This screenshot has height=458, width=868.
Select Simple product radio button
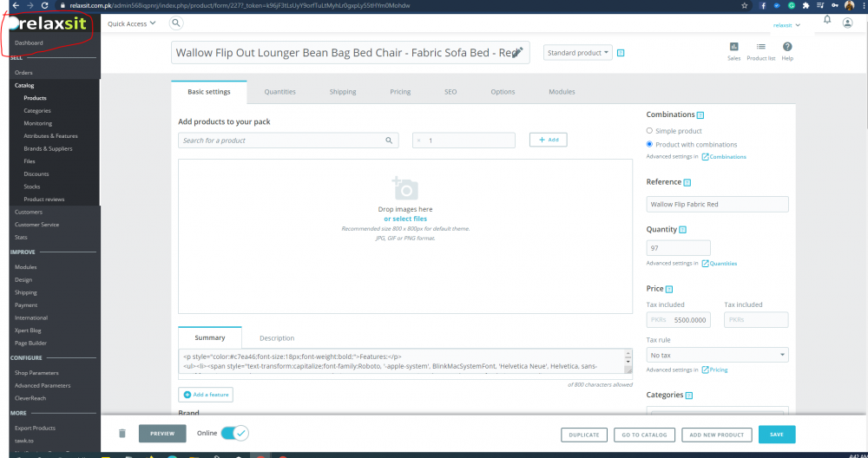(649, 131)
